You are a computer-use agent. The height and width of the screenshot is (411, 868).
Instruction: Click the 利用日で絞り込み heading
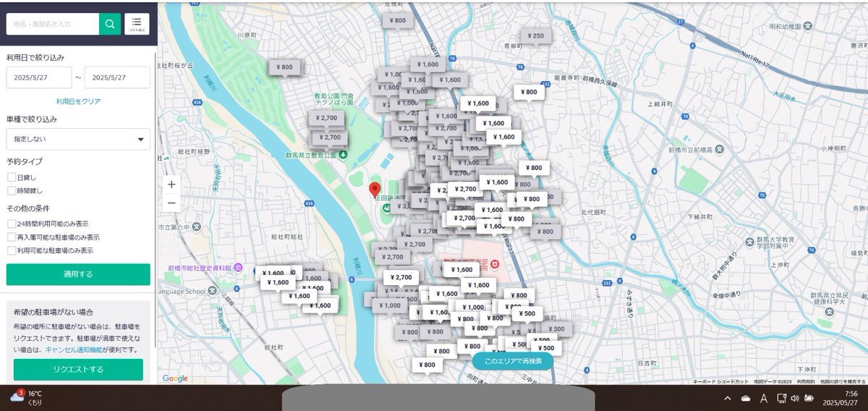(x=35, y=57)
